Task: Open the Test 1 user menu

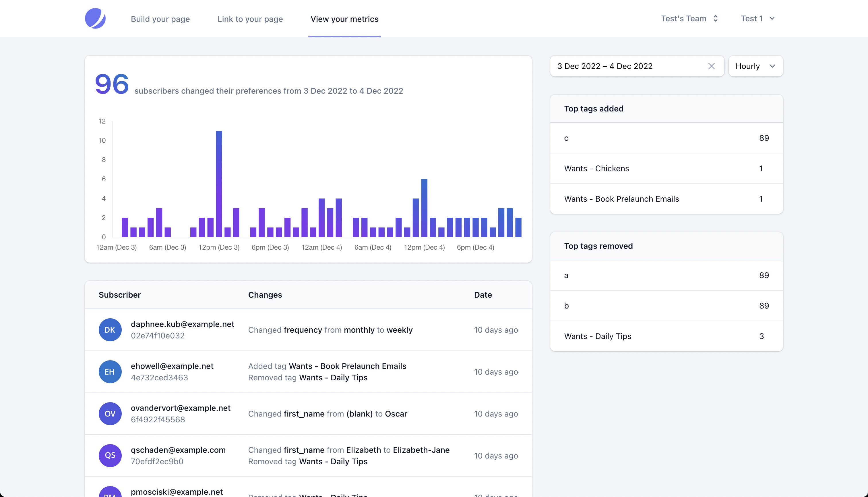Action: click(757, 18)
